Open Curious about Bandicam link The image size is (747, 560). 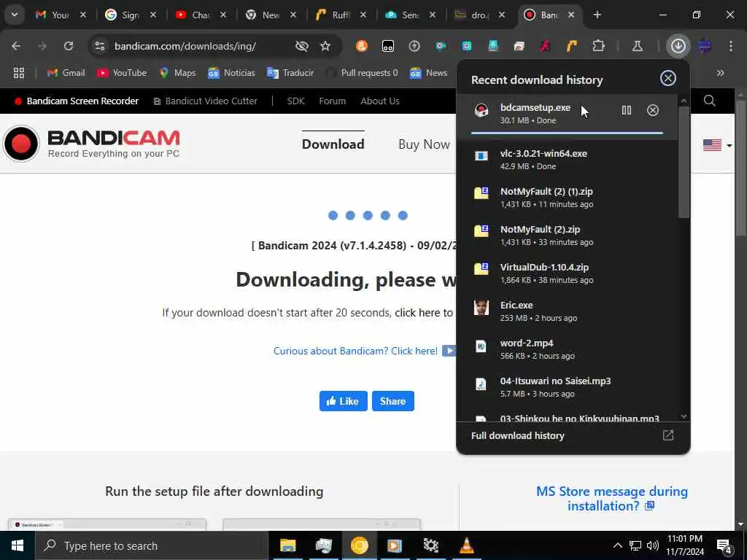(355, 351)
